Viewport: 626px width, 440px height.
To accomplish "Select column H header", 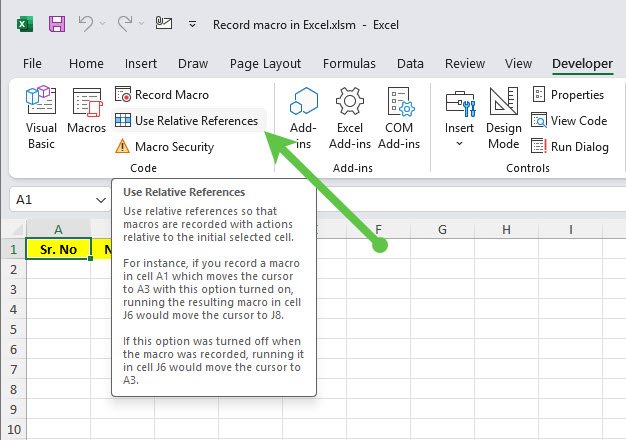I will tap(506, 230).
